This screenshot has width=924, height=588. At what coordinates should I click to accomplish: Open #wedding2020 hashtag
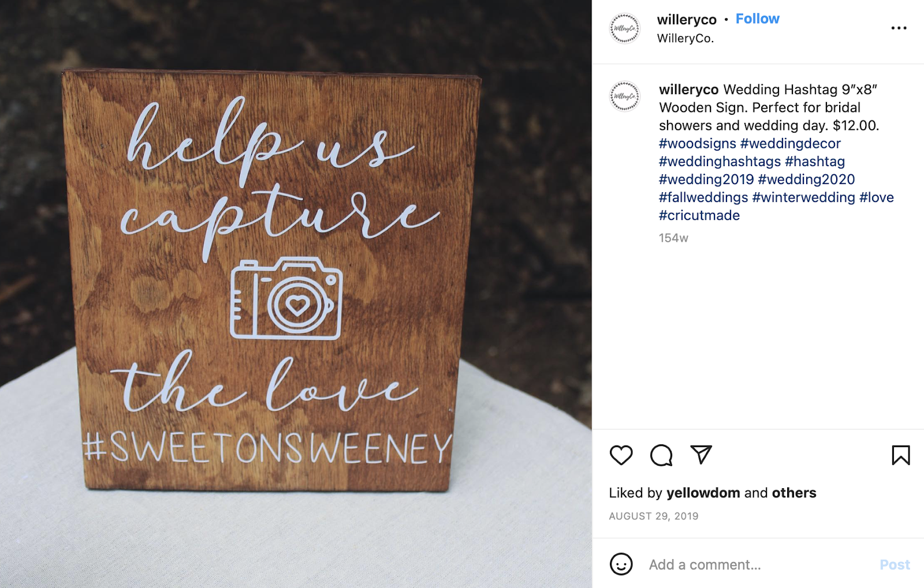(x=806, y=179)
